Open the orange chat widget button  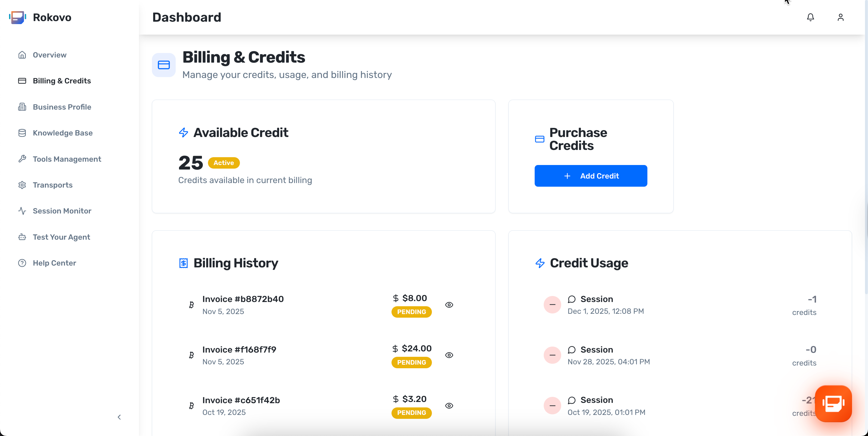click(x=833, y=403)
